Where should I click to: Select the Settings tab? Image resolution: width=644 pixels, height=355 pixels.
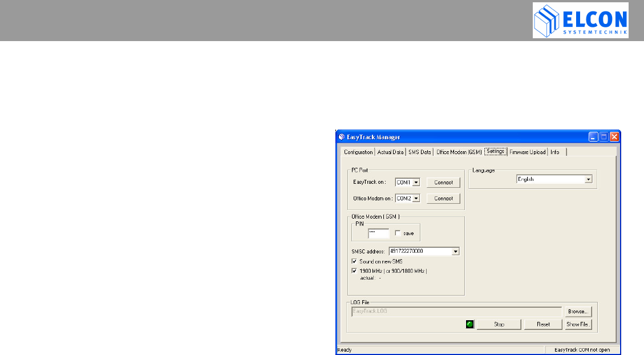click(495, 151)
